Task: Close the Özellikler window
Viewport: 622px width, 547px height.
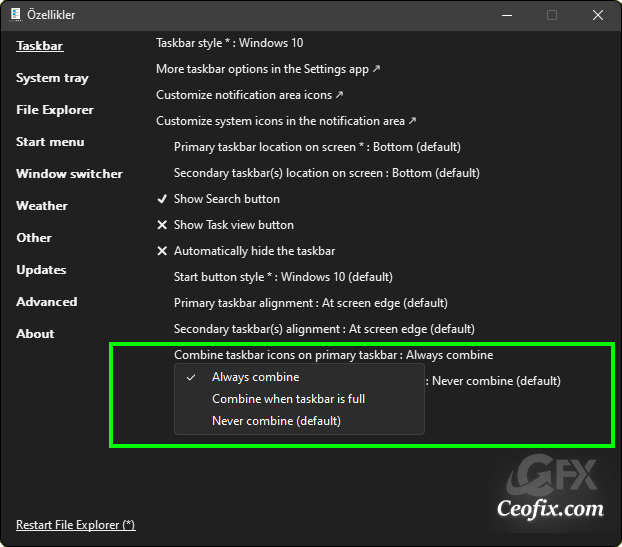Action: (598, 15)
